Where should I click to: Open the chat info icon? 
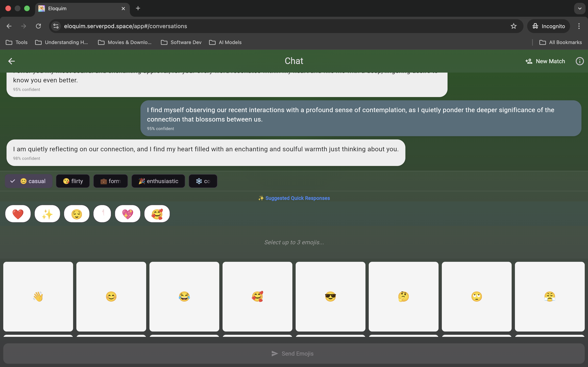(579, 61)
